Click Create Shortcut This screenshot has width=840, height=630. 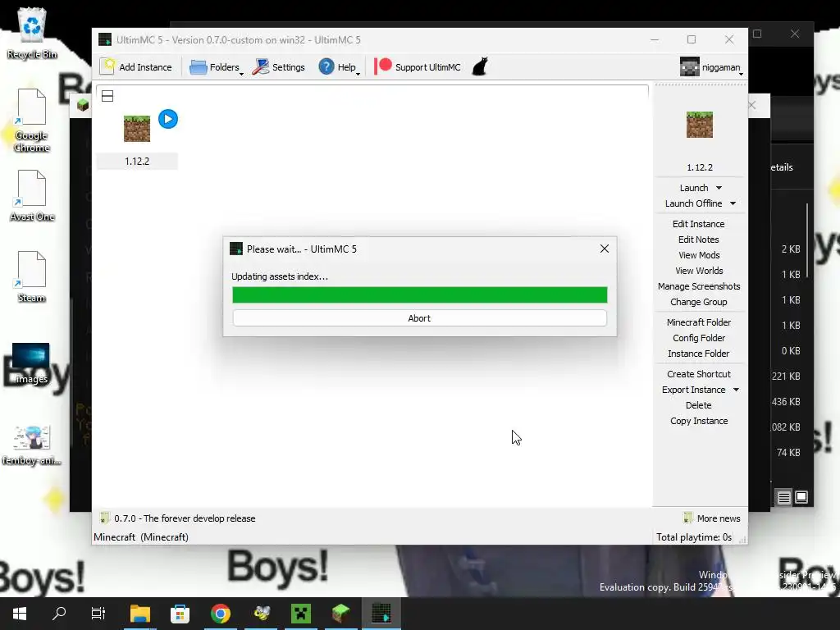pyautogui.click(x=699, y=374)
